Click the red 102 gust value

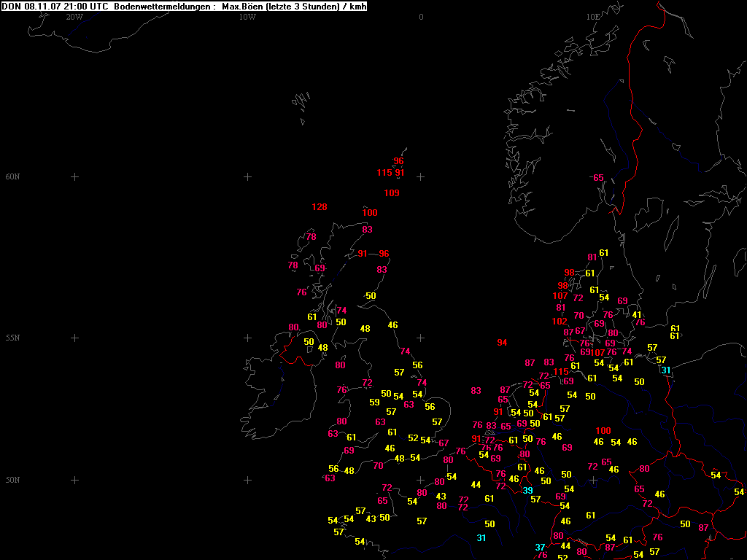[x=560, y=322]
